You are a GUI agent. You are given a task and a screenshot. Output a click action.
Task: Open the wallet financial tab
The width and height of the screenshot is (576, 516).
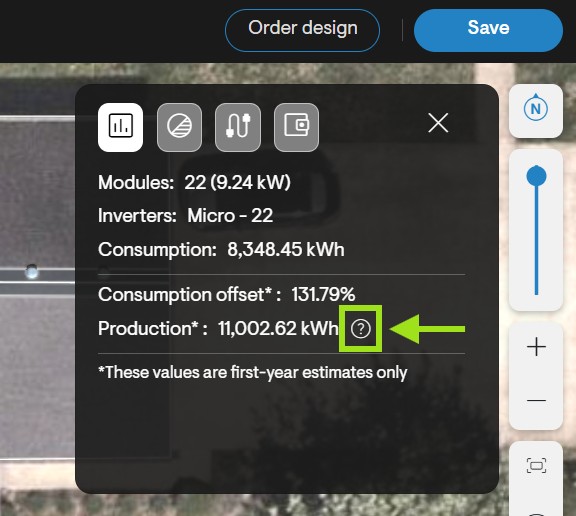[x=296, y=127]
